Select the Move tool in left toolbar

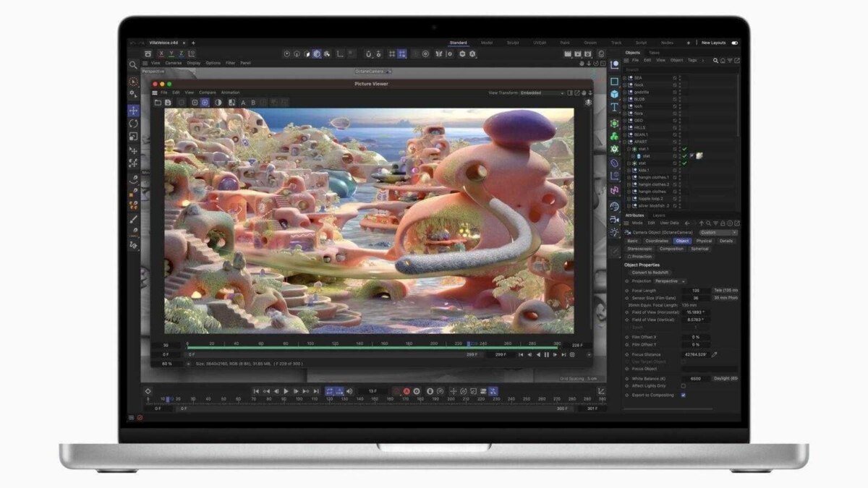coord(133,111)
